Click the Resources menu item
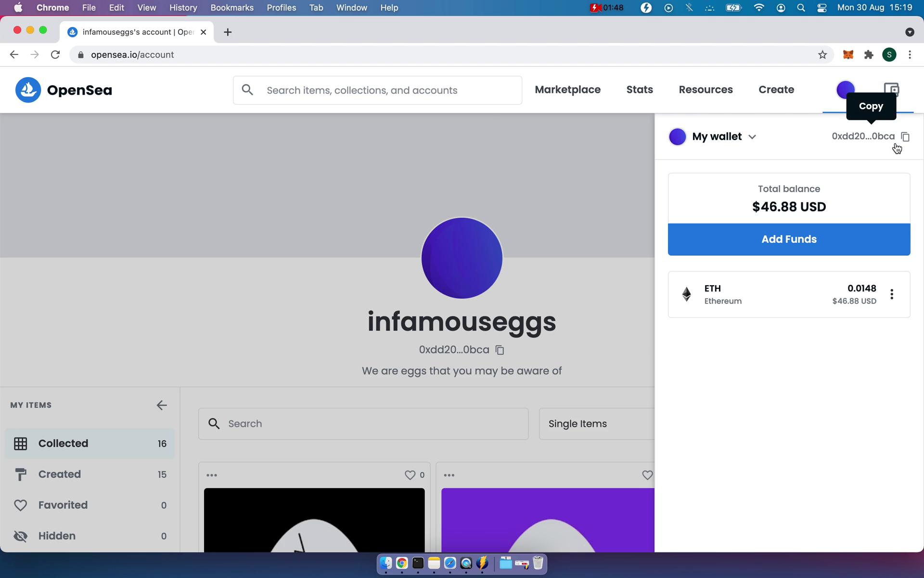924x578 pixels. pos(706,89)
